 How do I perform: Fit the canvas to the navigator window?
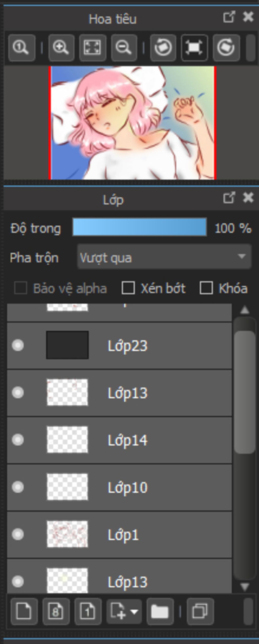click(93, 48)
